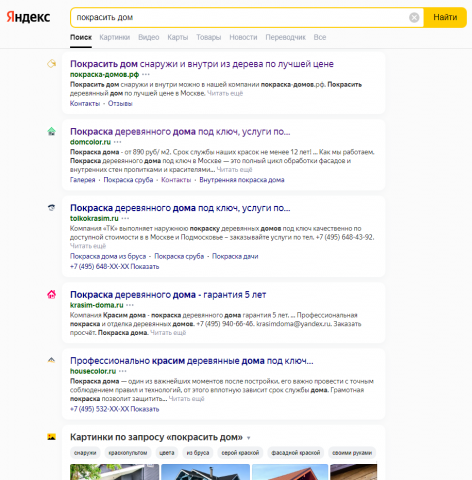Select the из бруса filter chip
Screen dimensions: 472x480
point(198,453)
